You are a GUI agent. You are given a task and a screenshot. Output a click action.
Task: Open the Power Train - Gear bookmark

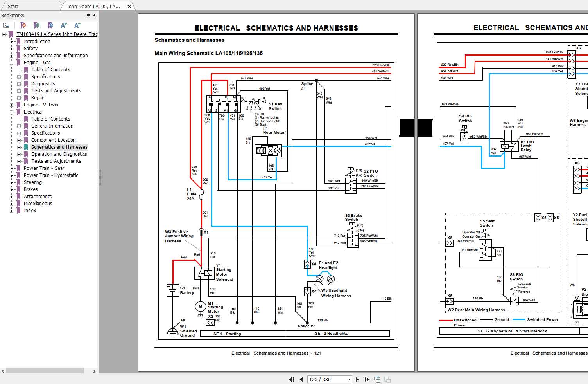[x=44, y=168]
